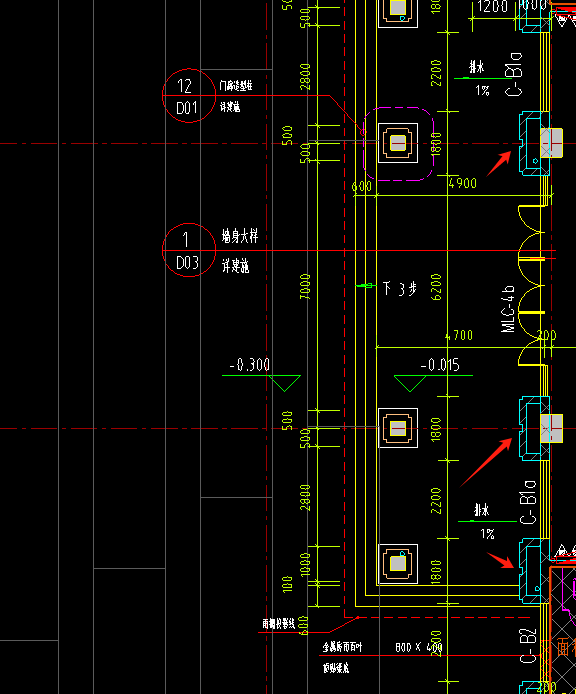Click the 1200 dimension text
The image size is (576, 694).
492,7
